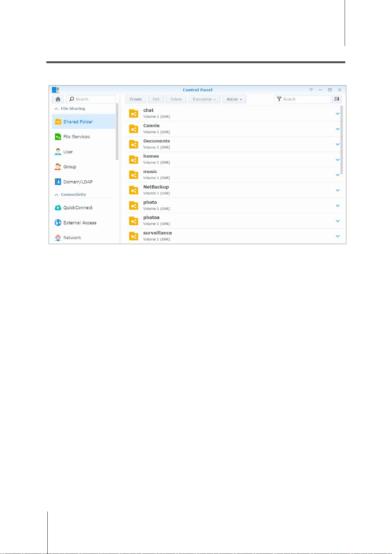392x554 pixels.
Task: Expand the chat folder details
Action: (337, 113)
